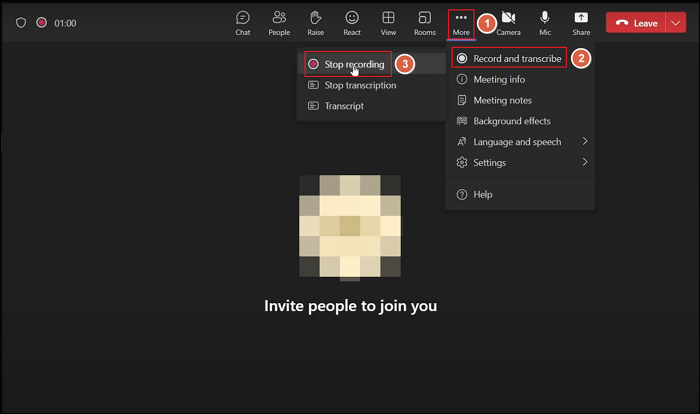The image size is (700, 414).
Task: Open Meeting info from menu
Action: [498, 80]
